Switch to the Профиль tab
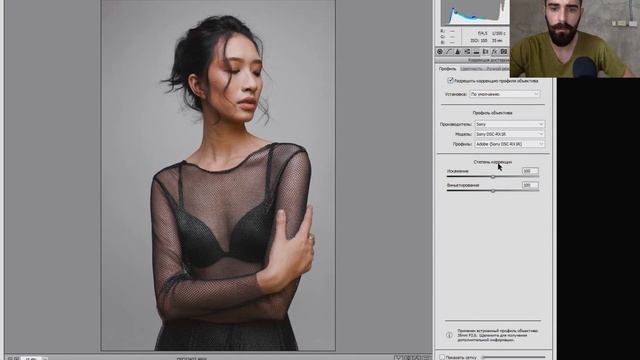This screenshot has width=640, height=360. tap(447, 69)
